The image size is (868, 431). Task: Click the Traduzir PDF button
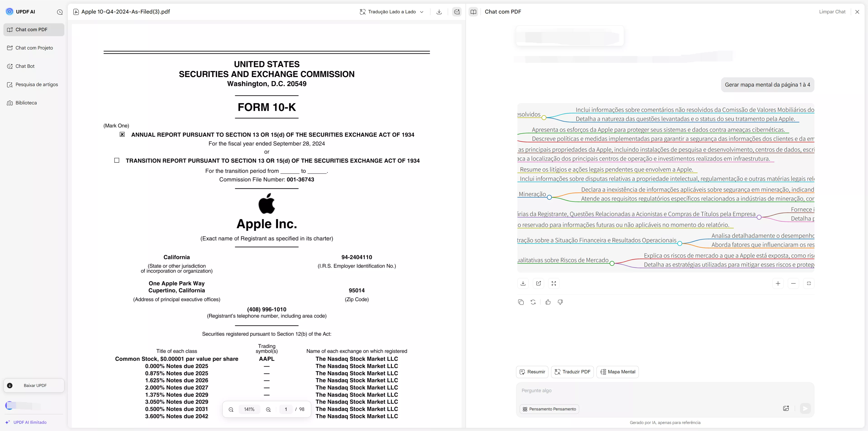pyautogui.click(x=572, y=372)
